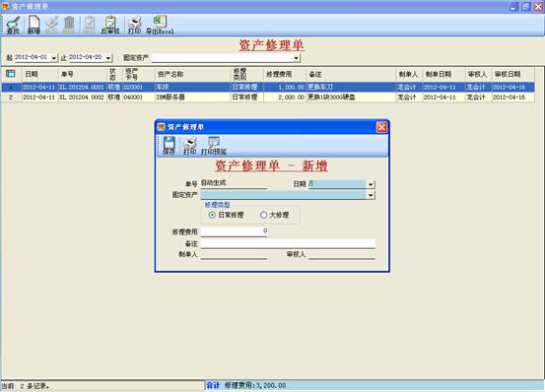Open the start date 2012-04-01 dropdown

[x=54, y=58]
